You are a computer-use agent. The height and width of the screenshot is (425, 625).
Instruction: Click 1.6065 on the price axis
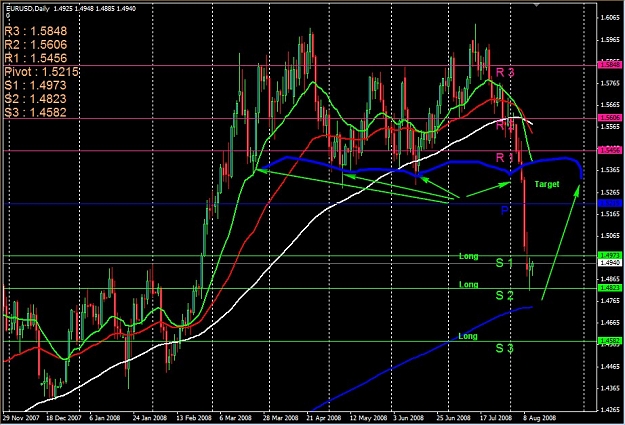click(x=610, y=18)
